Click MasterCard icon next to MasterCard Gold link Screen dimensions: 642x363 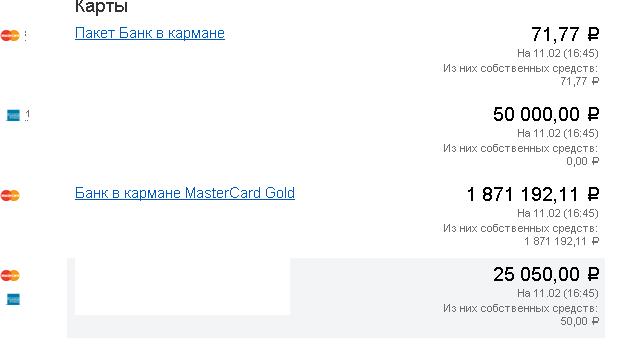pyautogui.click(x=10, y=196)
